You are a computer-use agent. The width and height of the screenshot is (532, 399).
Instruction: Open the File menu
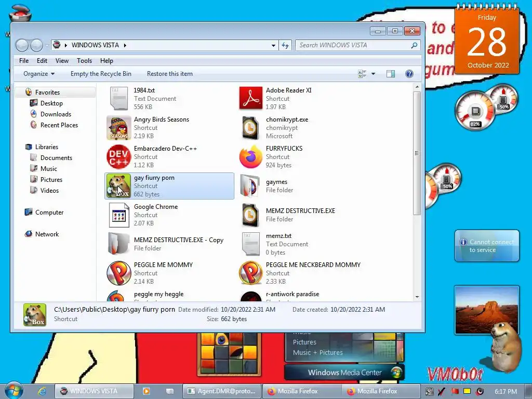point(24,61)
